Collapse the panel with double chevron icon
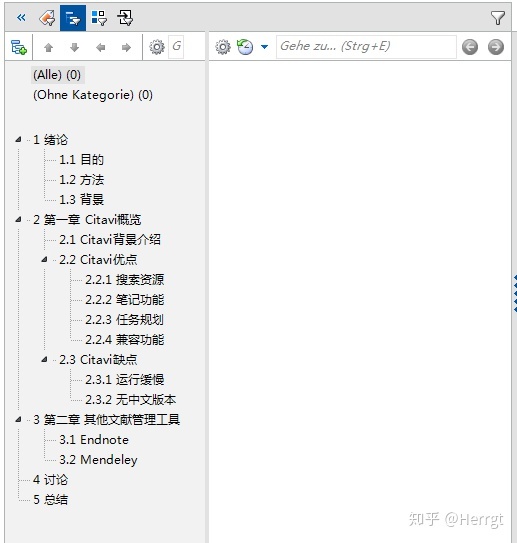This screenshot has height=543, width=517. [21, 18]
